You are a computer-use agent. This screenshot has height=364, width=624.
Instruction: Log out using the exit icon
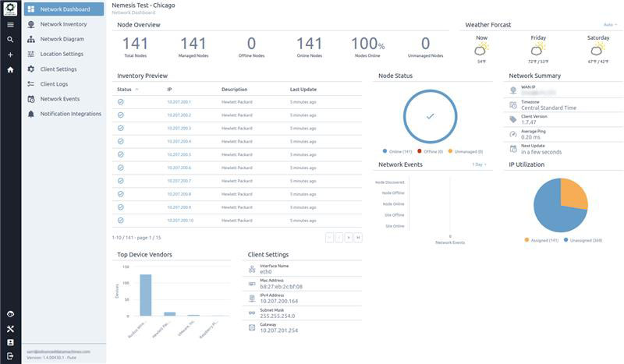(10, 356)
